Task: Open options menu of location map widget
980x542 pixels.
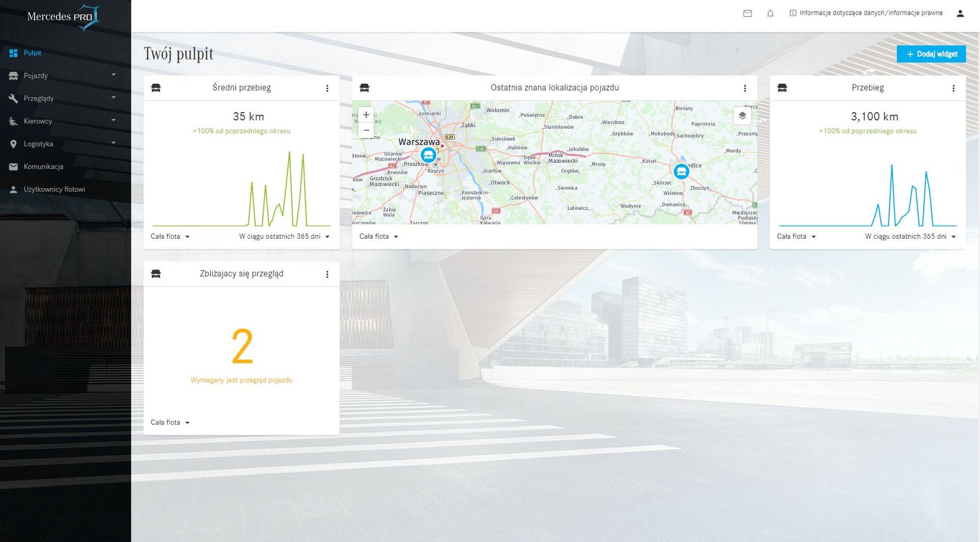Action: [x=744, y=88]
